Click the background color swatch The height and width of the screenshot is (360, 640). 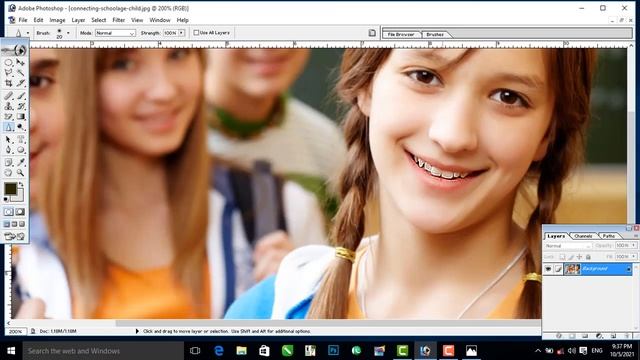click(x=20, y=198)
